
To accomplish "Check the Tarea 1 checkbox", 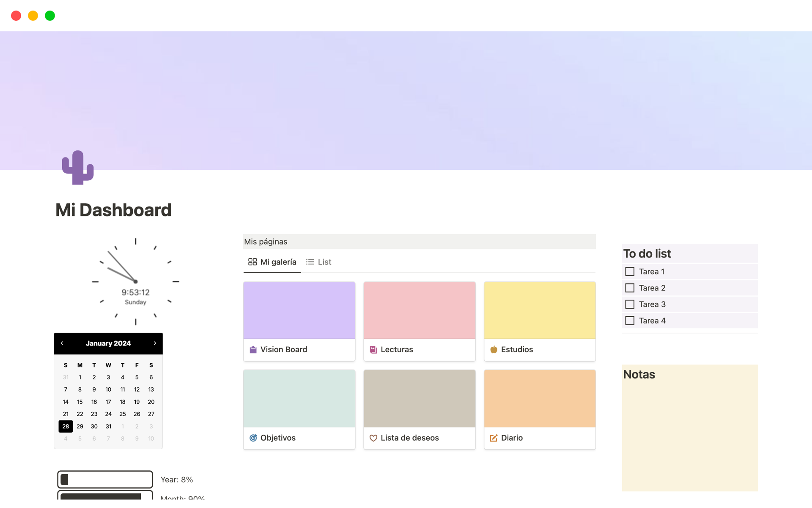I will pyautogui.click(x=630, y=271).
